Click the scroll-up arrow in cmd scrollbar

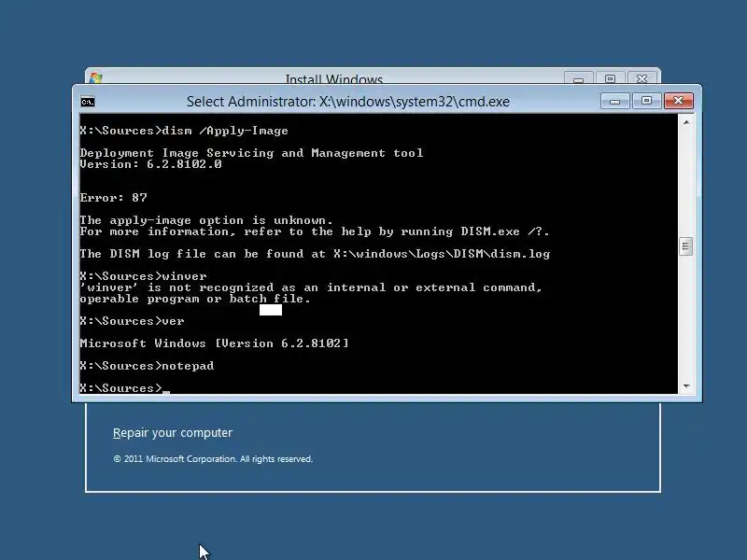[686, 122]
